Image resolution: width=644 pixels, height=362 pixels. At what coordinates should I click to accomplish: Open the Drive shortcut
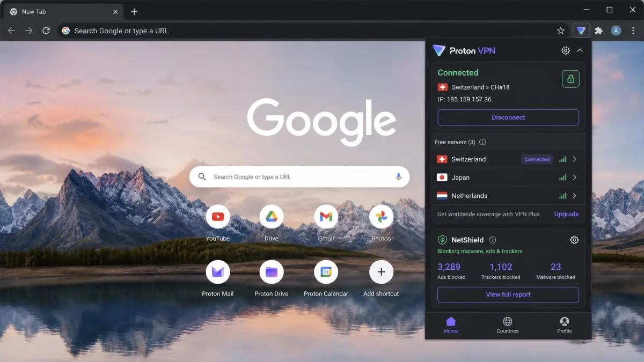coord(272,217)
